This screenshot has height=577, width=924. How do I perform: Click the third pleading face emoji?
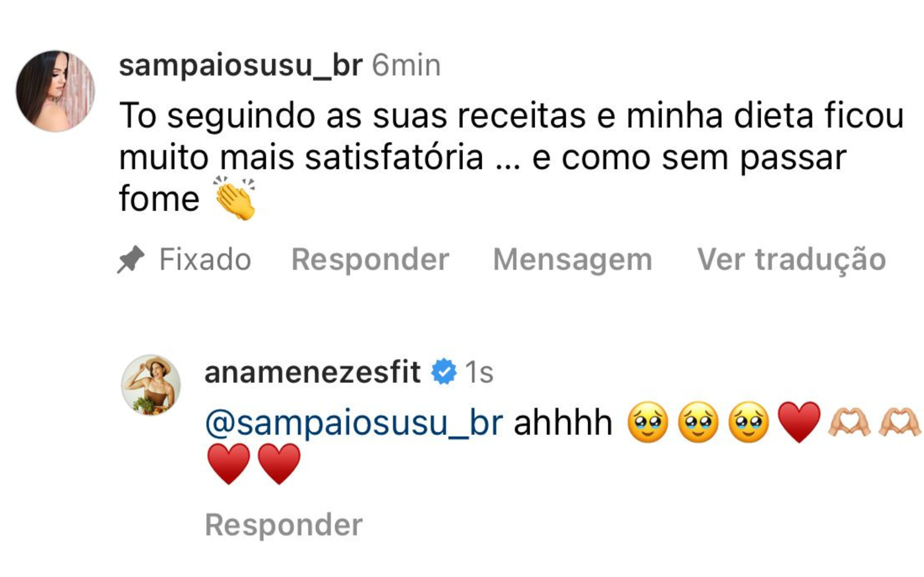749,422
